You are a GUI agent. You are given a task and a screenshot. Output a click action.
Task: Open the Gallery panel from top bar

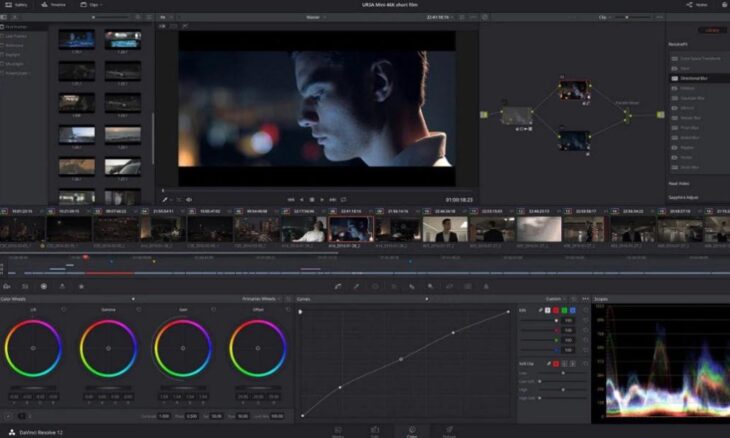pyautogui.click(x=17, y=5)
